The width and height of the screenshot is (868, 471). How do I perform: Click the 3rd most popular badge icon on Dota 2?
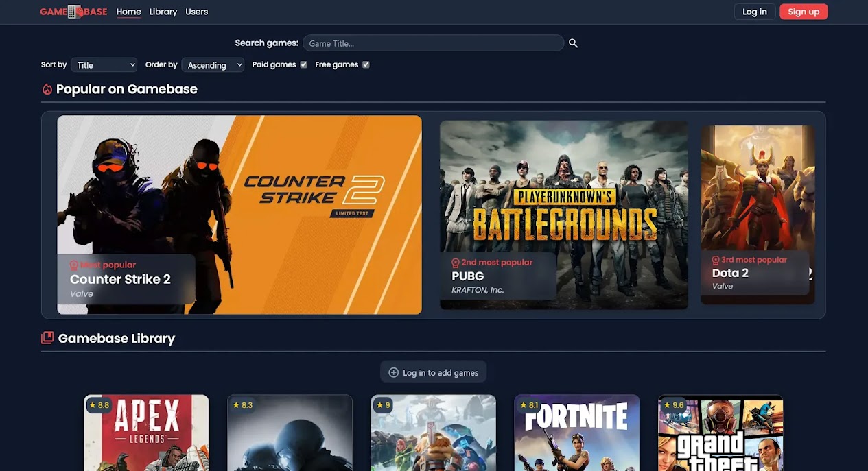click(716, 260)
